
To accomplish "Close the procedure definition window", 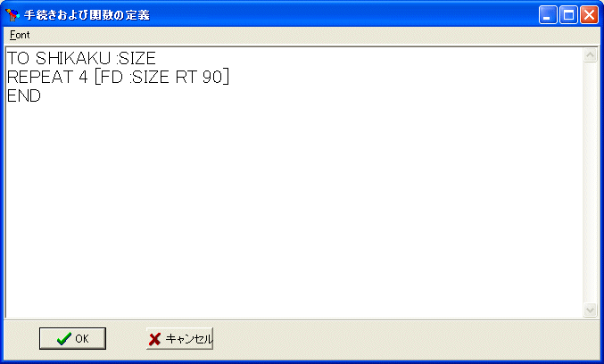I will click(x=589, y=15).
